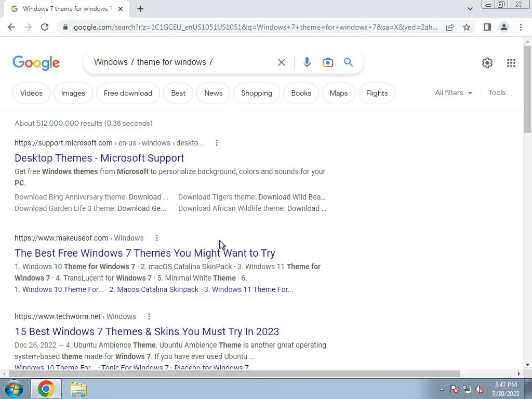Open Chrome three-dot menu

pos(521,27)
